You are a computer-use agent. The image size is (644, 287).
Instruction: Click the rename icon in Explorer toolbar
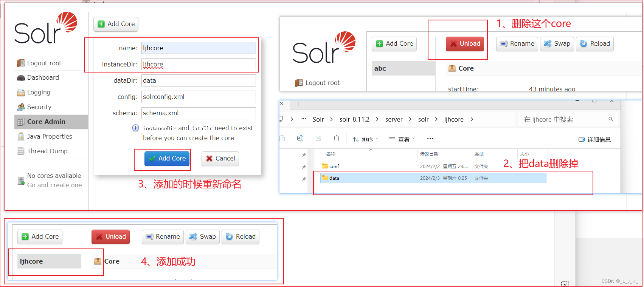(300, 139)
